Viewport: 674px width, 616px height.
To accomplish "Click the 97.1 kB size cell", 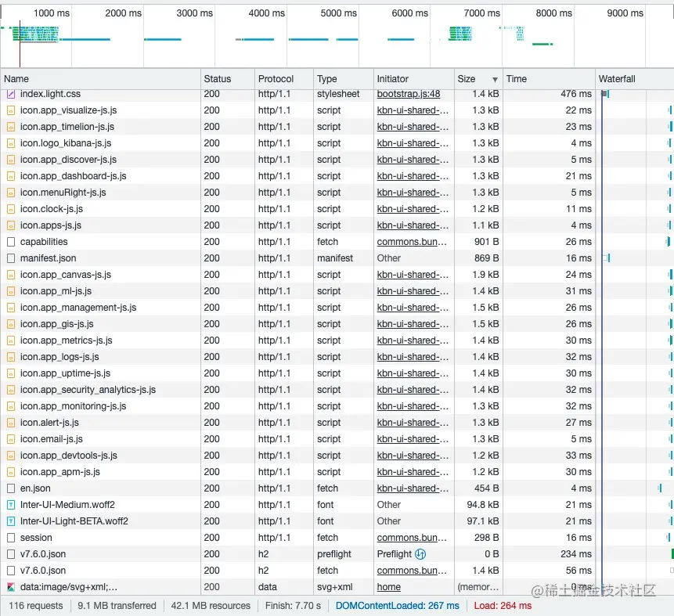I will pos(483,521).
